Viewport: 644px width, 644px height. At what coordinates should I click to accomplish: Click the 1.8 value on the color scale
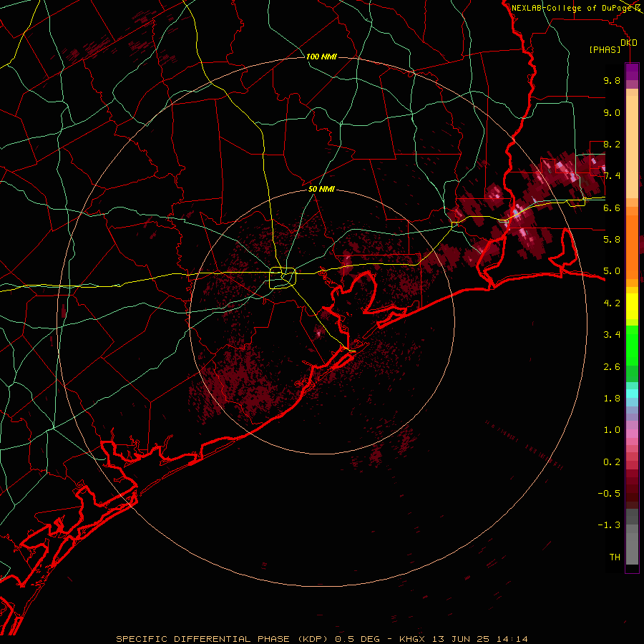tap(612, 399)
